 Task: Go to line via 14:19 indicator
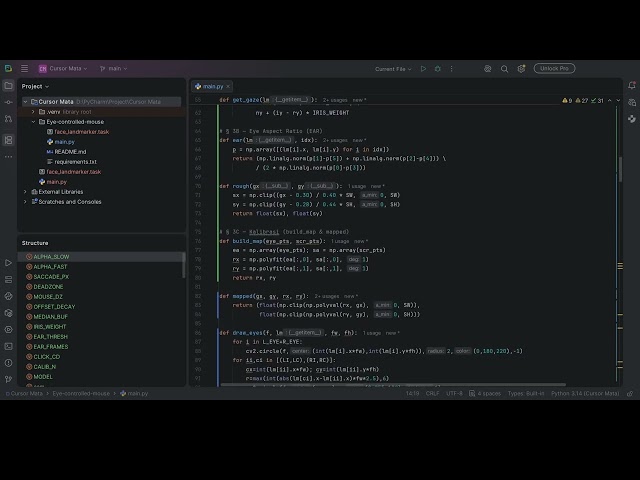coord(412,393)
